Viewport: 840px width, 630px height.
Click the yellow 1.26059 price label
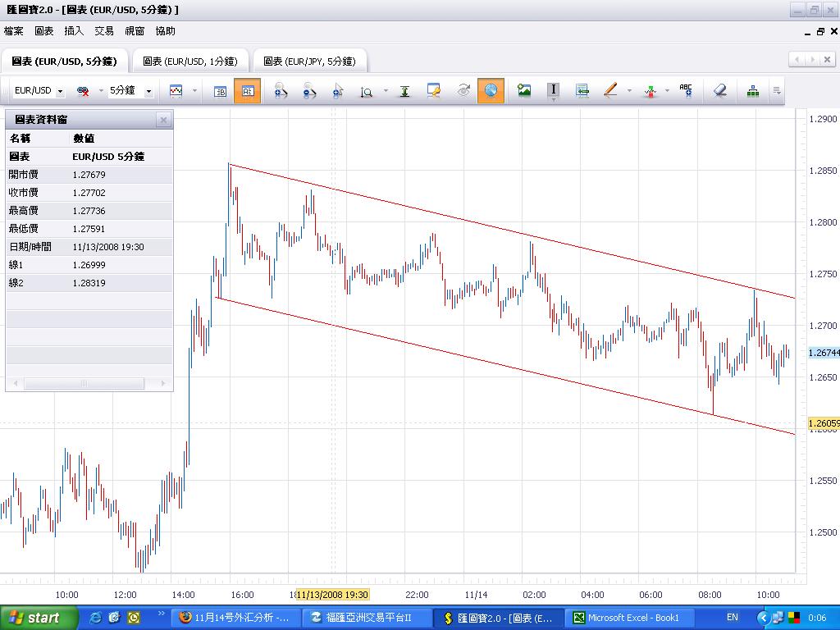pyautogui.click(x=824, y=423)
